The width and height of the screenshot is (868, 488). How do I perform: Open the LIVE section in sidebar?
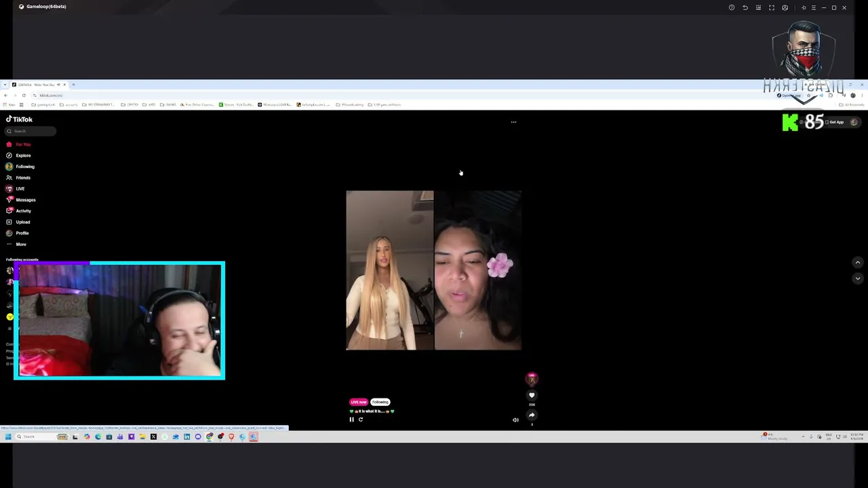click(x=16, y=188)
